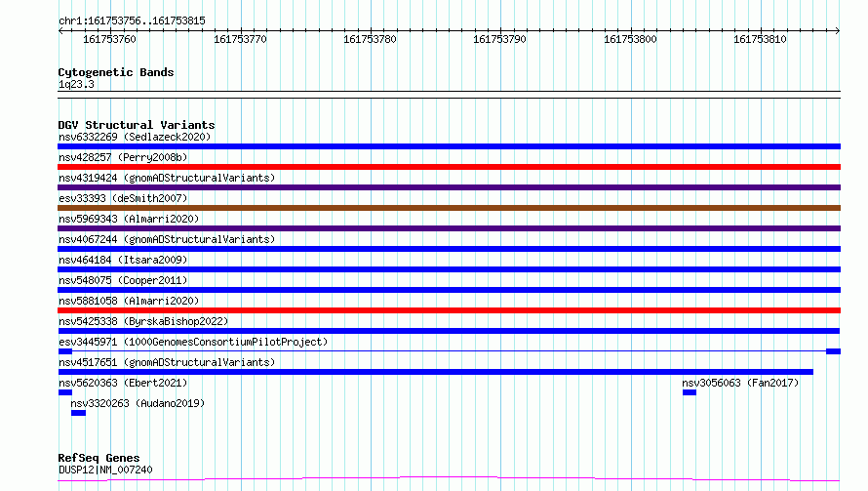868x491 pixels.
Task: Click ruler position 161753790
Action: click(499, 39)
